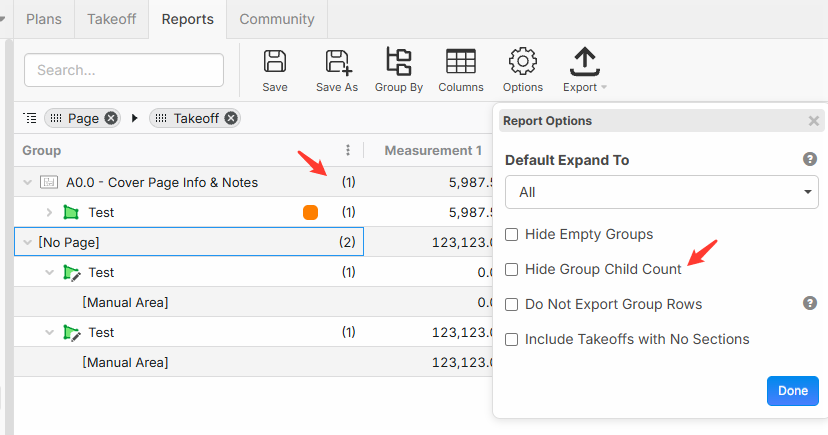The height and width of the screenshot is (435, 828).
Task: Remove the Takeoff grouping chip
Action: point(231,118)
